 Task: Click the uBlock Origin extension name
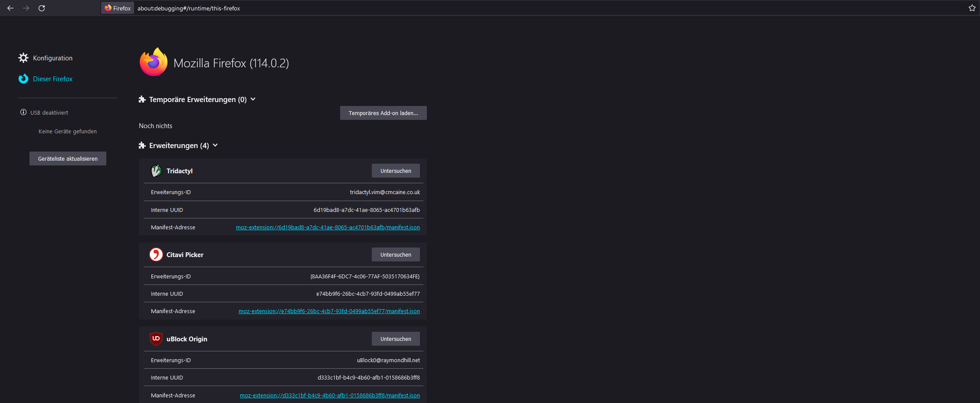coord(187,339)
